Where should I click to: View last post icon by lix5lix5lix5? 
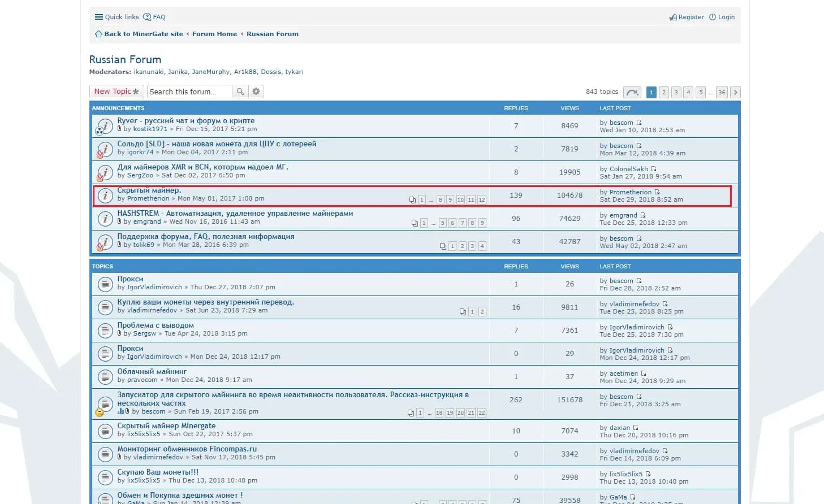(x=648, y=474)
